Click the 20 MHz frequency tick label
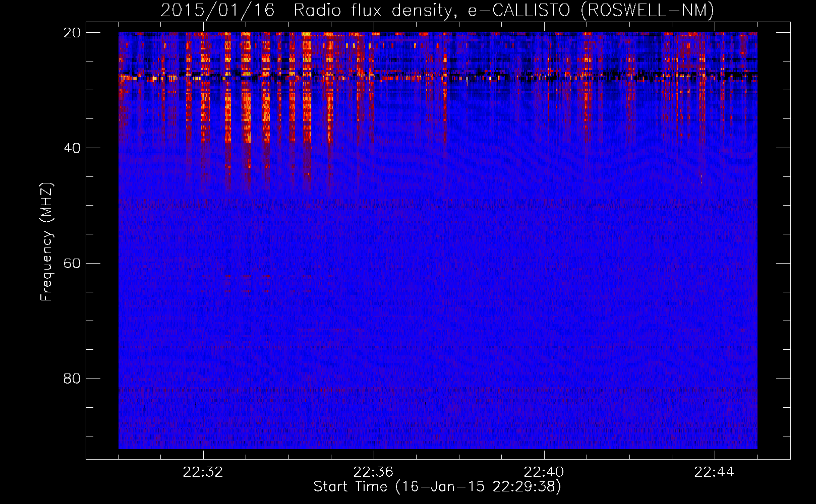 tap(72, 33)
